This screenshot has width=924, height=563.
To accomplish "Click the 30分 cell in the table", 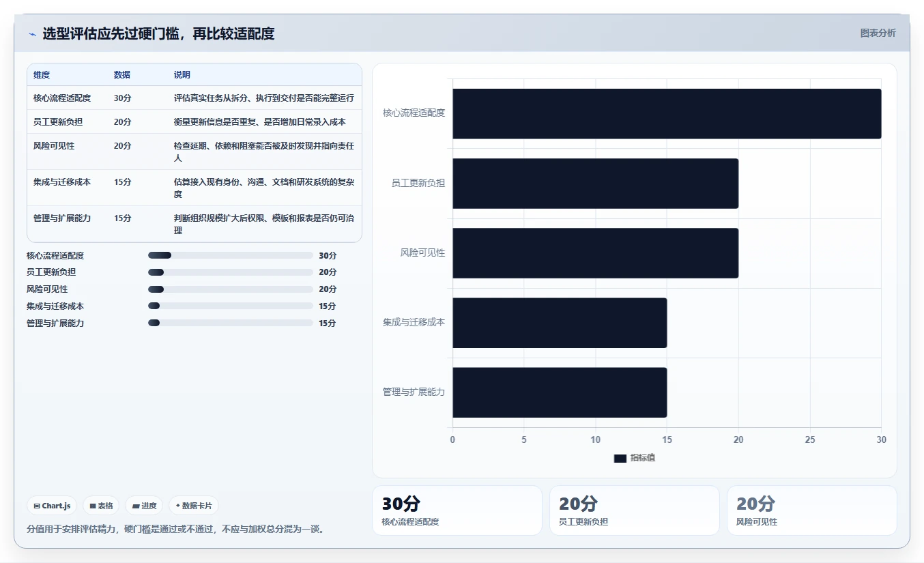I will (x=123, y=98).
